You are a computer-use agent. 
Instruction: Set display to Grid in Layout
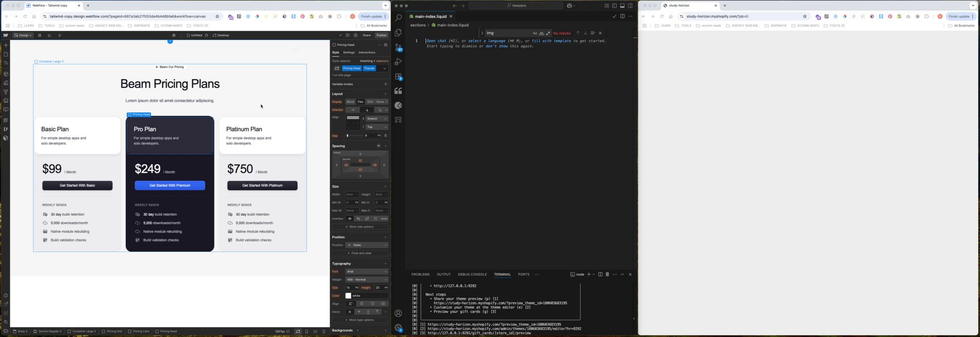370,102
